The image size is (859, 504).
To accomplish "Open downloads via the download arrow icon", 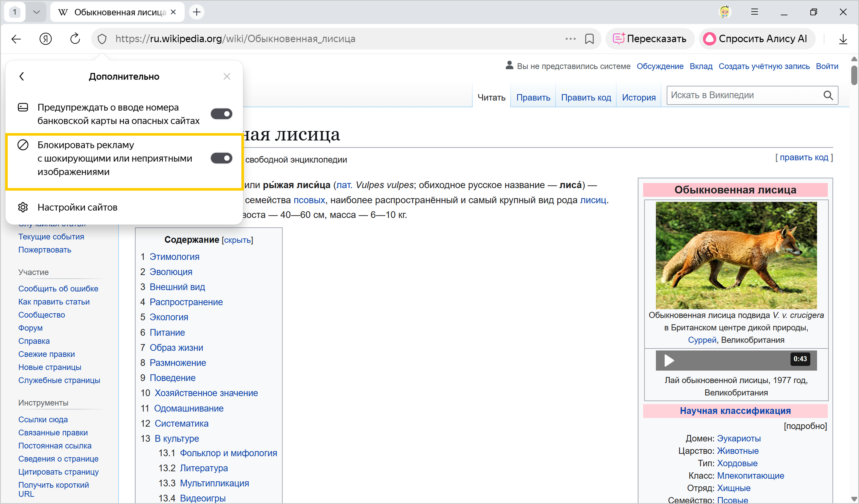I will pyautogui.click(x=843, y=39).
